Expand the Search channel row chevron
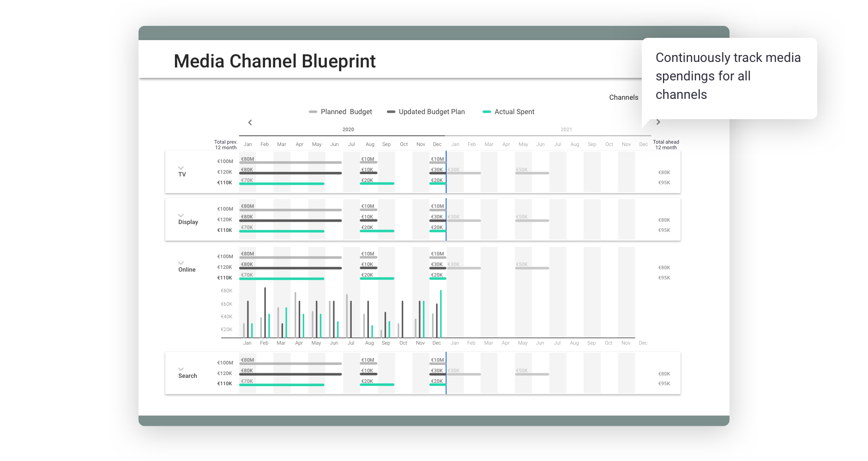868x461 pixels. [181, 369]
